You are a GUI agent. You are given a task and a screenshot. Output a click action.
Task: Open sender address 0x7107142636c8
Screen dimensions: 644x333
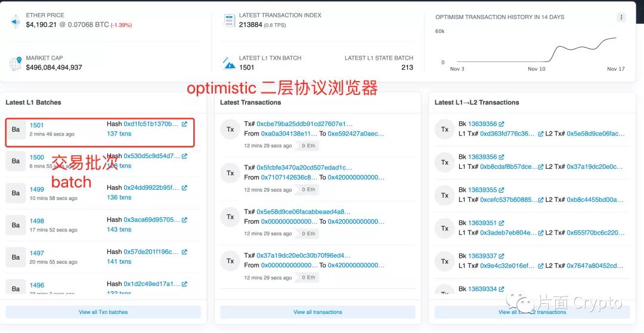point(289,177)
